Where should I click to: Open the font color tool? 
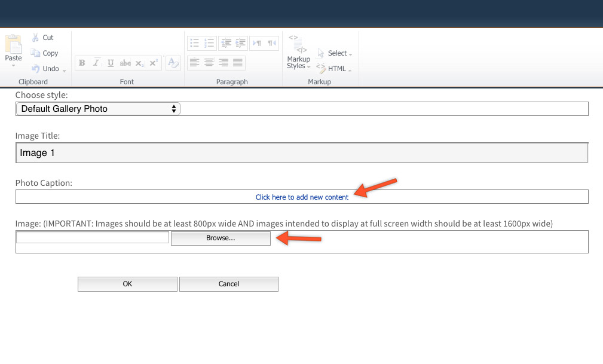tap(173, 63)
